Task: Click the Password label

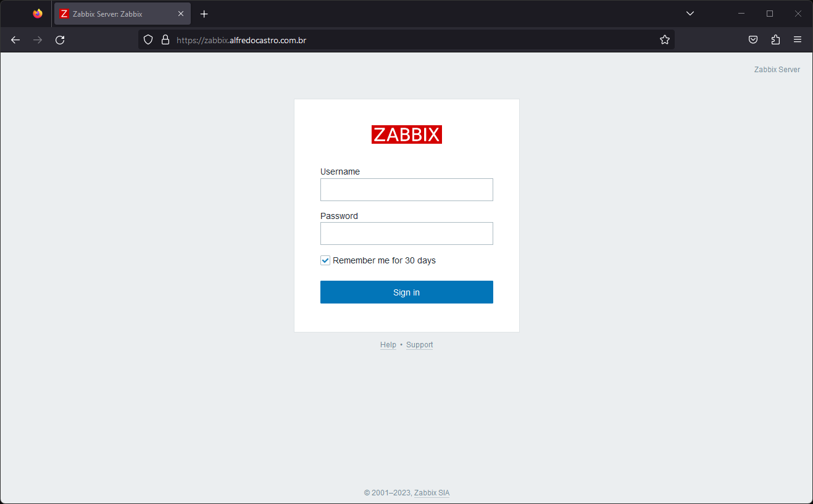Action: (339, 216)
